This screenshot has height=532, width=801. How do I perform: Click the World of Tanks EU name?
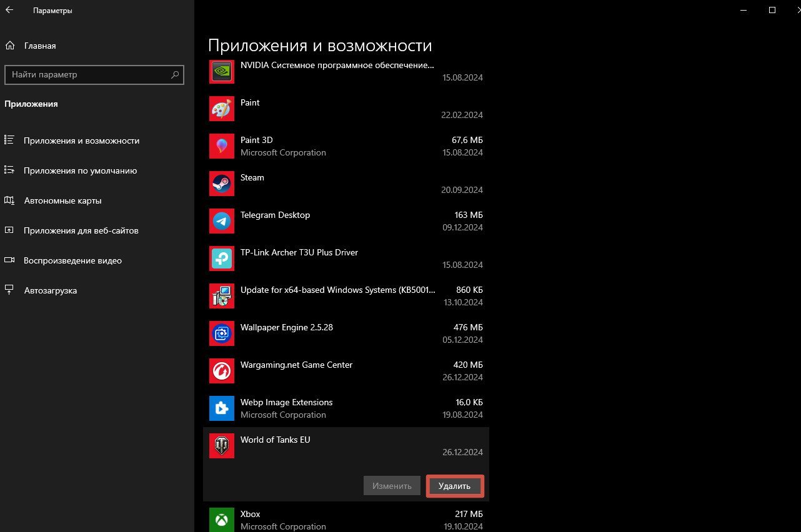point(275,440)
